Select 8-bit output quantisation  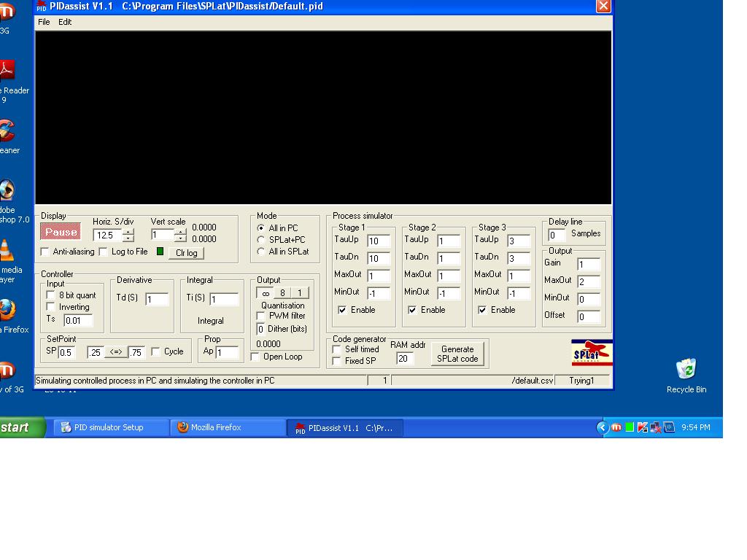pyautogui.click(x=282, y=293)
